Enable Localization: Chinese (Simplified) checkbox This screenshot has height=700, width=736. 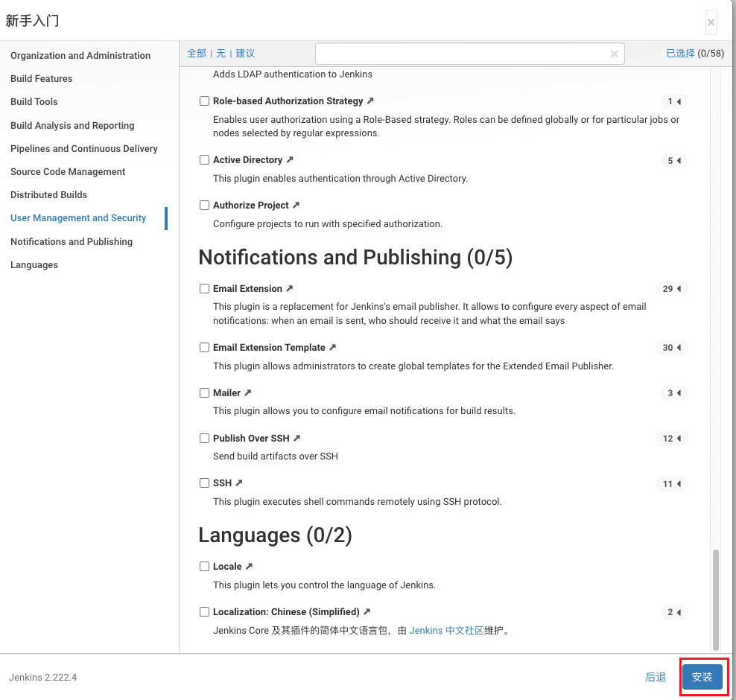pyautogui.click(x=204, y=612)
